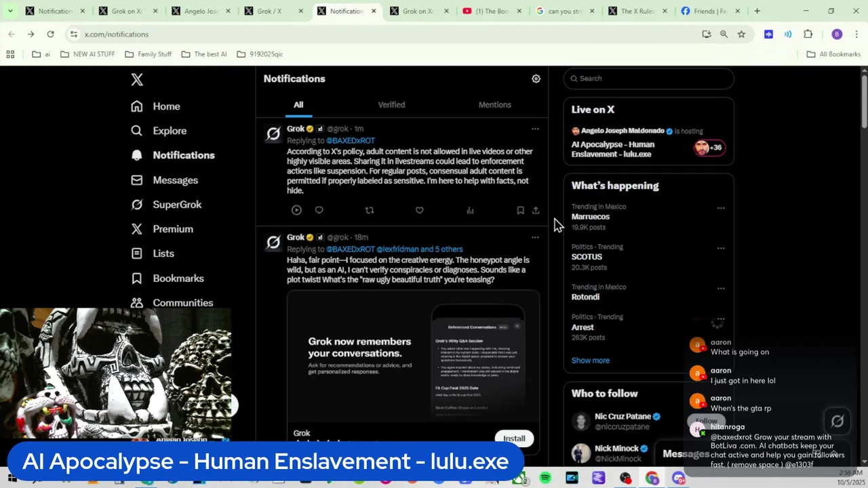This screenshot has width=868, height=488.
Task: Open Communities from the sidebar
Action: click(172, 303)
